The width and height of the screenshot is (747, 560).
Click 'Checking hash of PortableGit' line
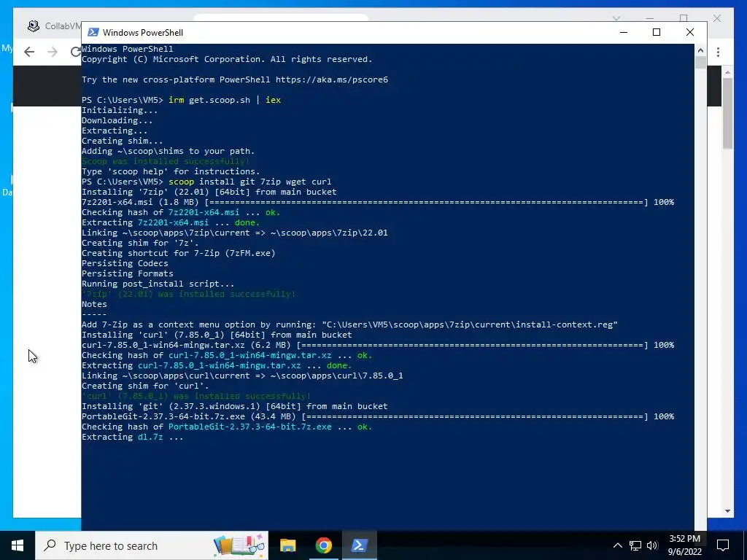point(227,427)
